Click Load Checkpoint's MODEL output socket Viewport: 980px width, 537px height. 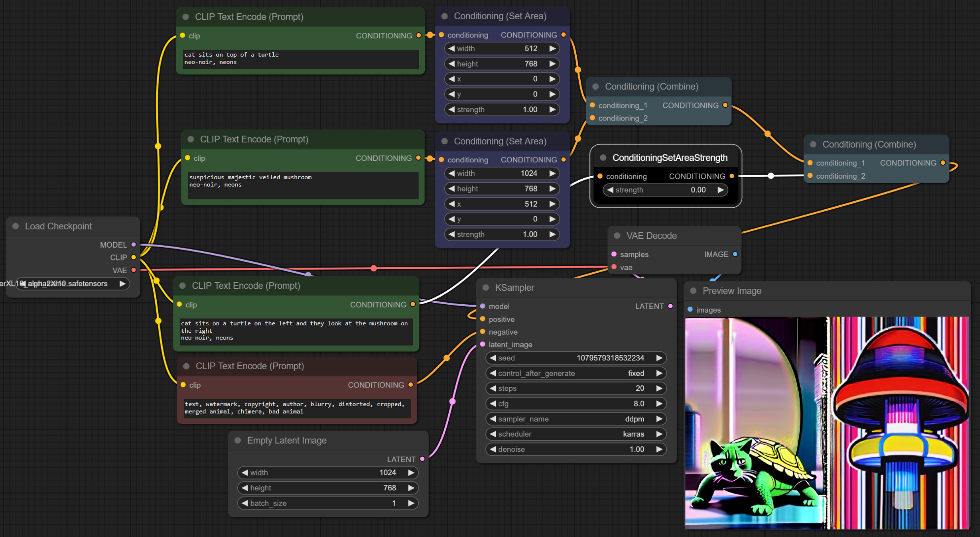coord(133,245)
